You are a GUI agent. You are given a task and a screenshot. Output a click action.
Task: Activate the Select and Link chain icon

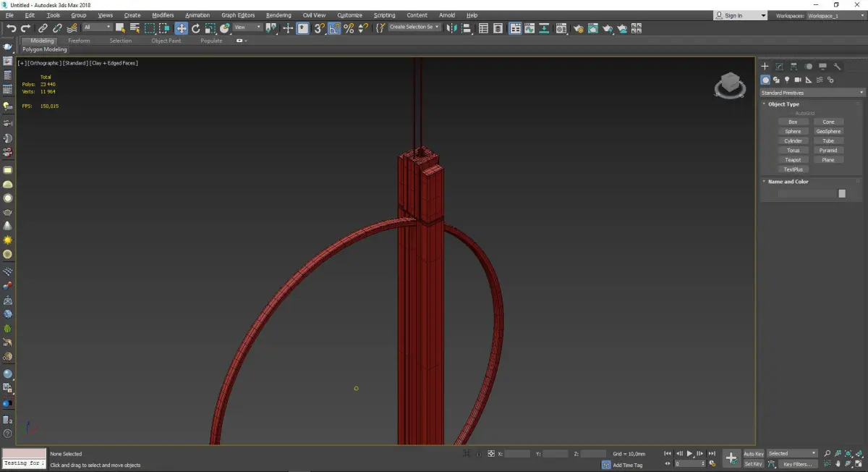pyautogui.click(x=43, y=28)
